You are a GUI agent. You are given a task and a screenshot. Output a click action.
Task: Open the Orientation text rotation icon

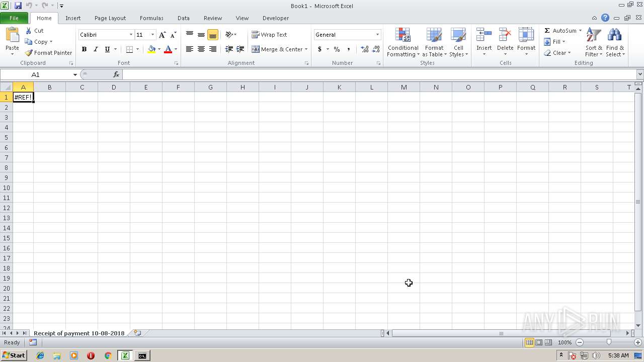click(229, 35)
